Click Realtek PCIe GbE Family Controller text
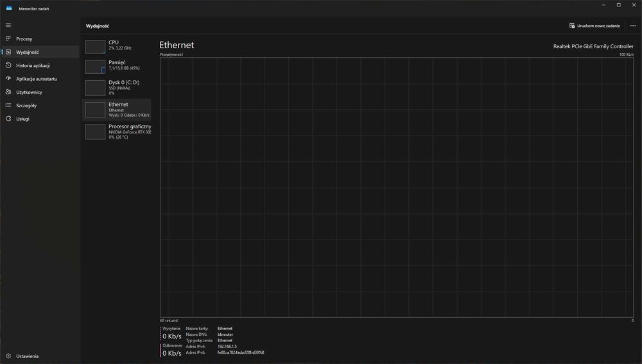 (593, 46)
